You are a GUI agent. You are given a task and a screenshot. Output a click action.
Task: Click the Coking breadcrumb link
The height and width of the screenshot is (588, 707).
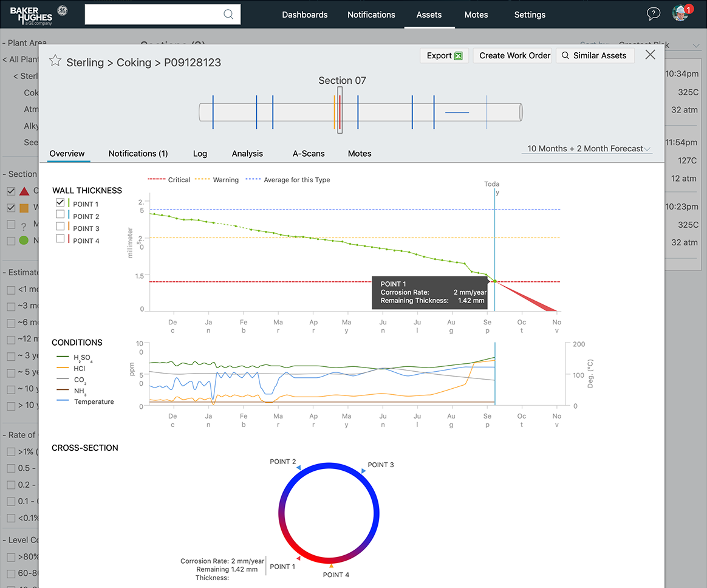pos(134,62)
